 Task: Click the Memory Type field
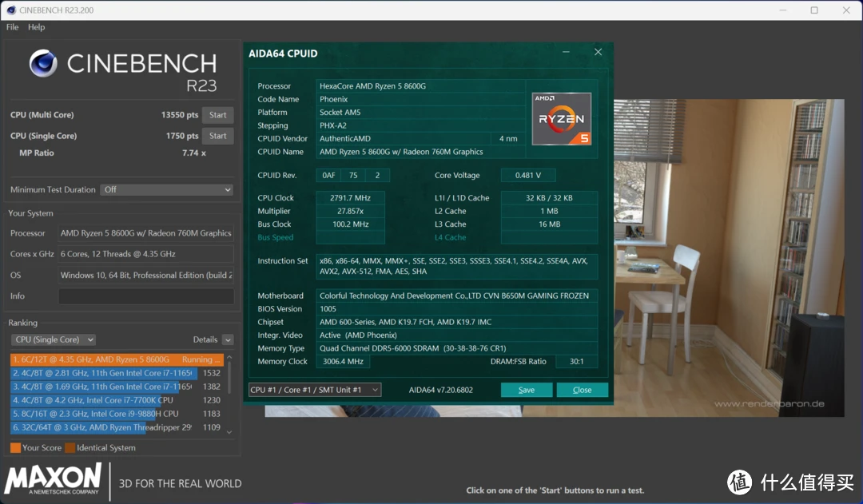pos(457,348)
